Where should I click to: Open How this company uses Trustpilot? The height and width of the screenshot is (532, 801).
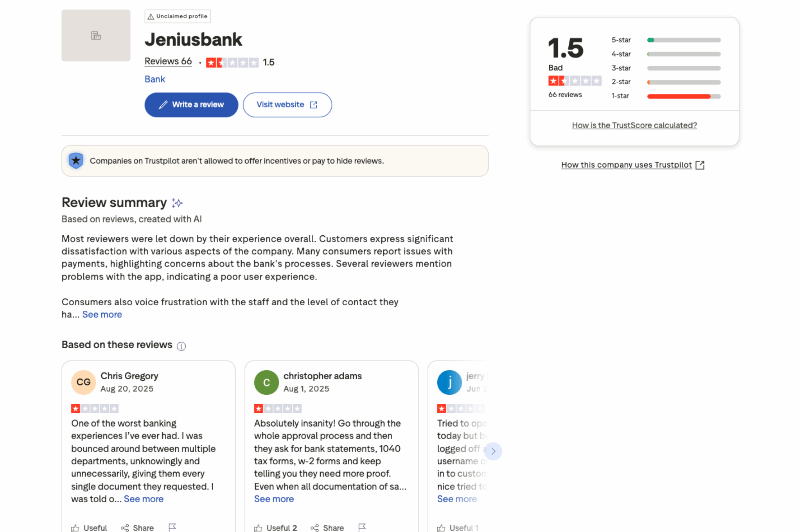pyautogui.click(x=626, y=165)
